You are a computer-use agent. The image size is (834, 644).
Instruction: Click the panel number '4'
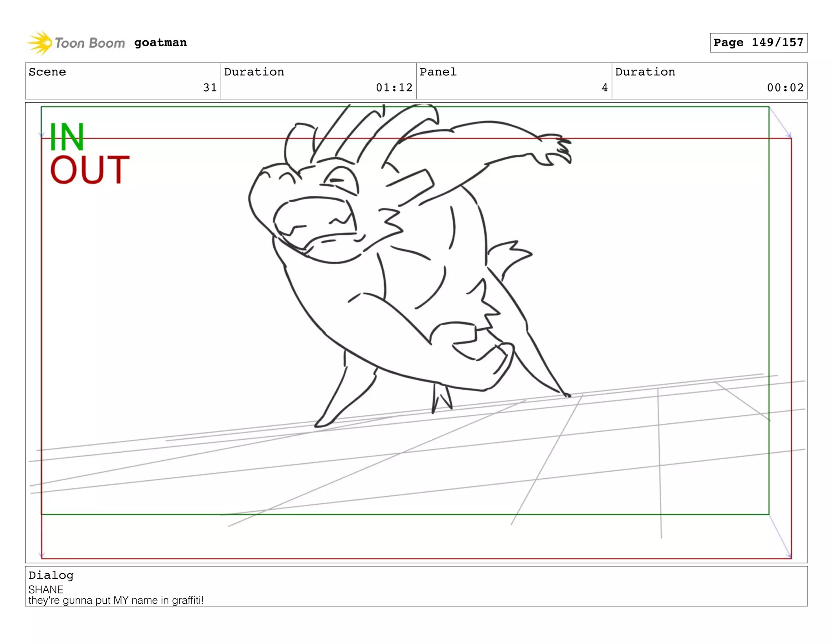(605, 88)
